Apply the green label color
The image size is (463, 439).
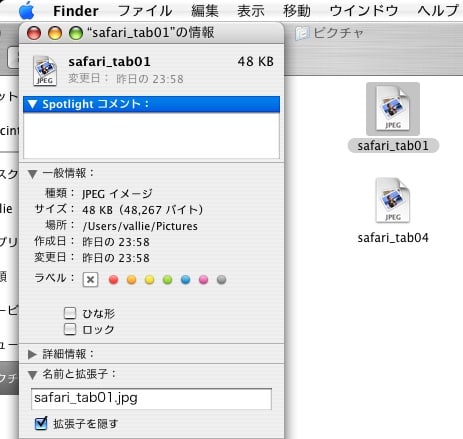[x=167, y=280]
